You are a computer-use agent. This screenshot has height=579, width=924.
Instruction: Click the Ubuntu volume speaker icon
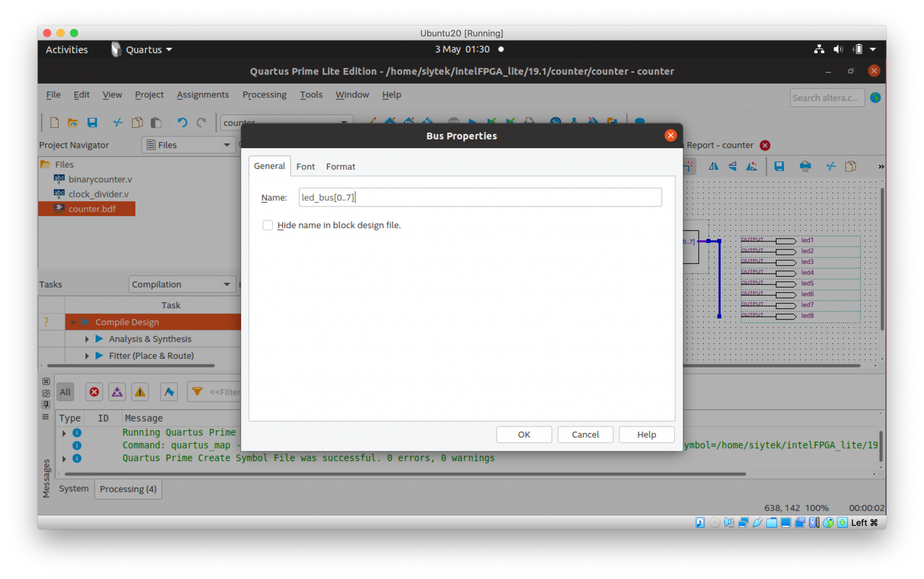click(x=838, y=50)
